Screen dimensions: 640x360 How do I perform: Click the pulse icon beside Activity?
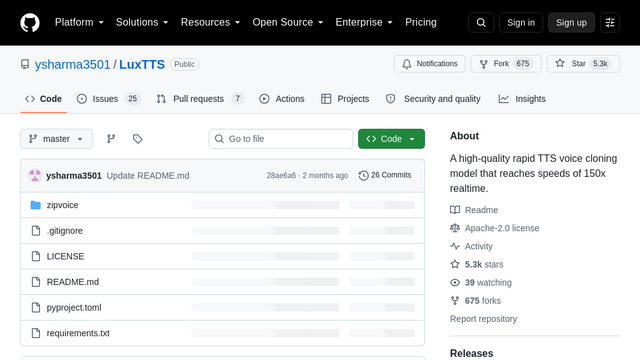[x=455, y=246]
